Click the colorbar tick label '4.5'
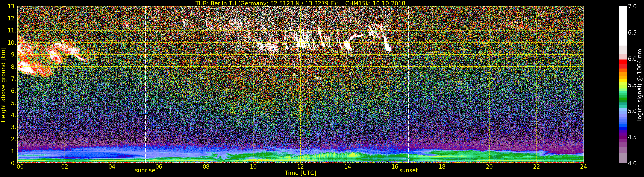The height and width of the screenshot is (177, 644). pyautogui.click(x=632, y=137)
